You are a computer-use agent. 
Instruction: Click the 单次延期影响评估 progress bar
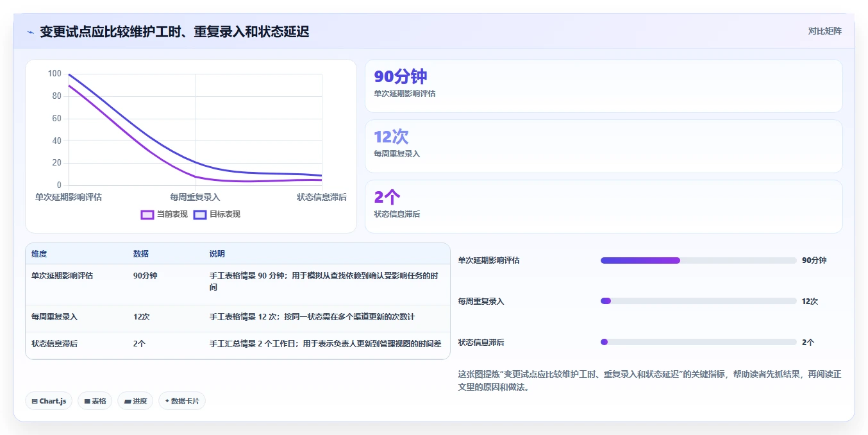pos(698,260)
